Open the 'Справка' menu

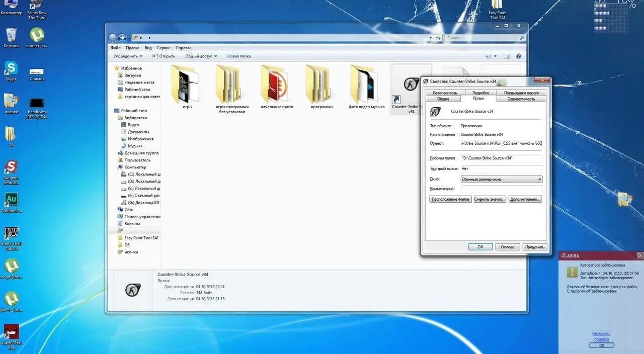183,48
